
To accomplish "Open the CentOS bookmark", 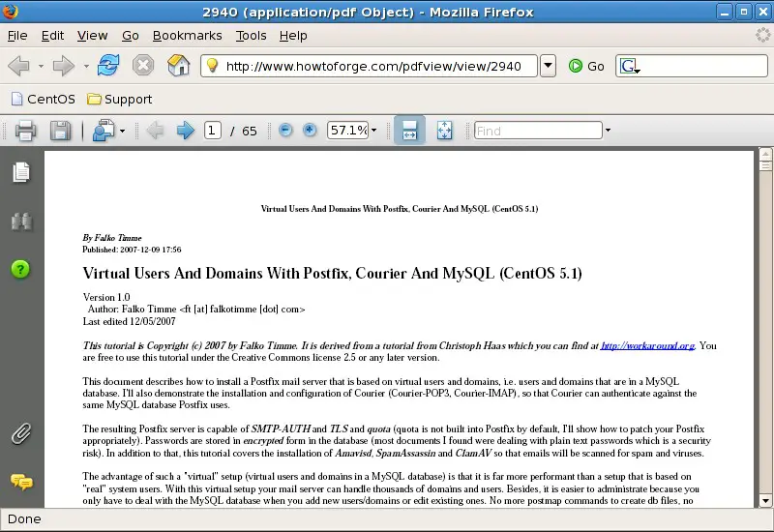I will (44, 100).
